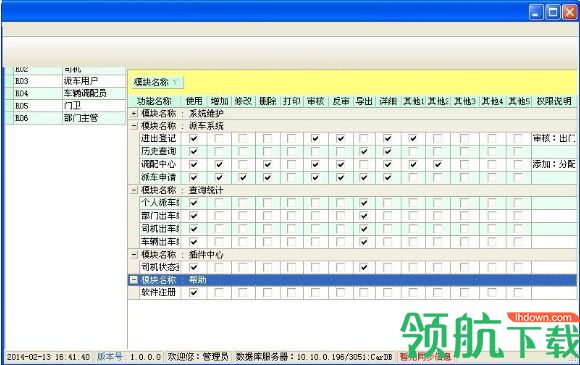
Task: Uncheck 导出 for 历史查询
Action: (x=364, y=151)
